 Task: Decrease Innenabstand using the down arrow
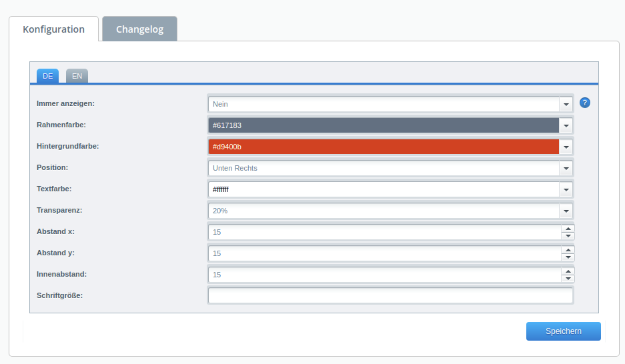pos(568,279)
